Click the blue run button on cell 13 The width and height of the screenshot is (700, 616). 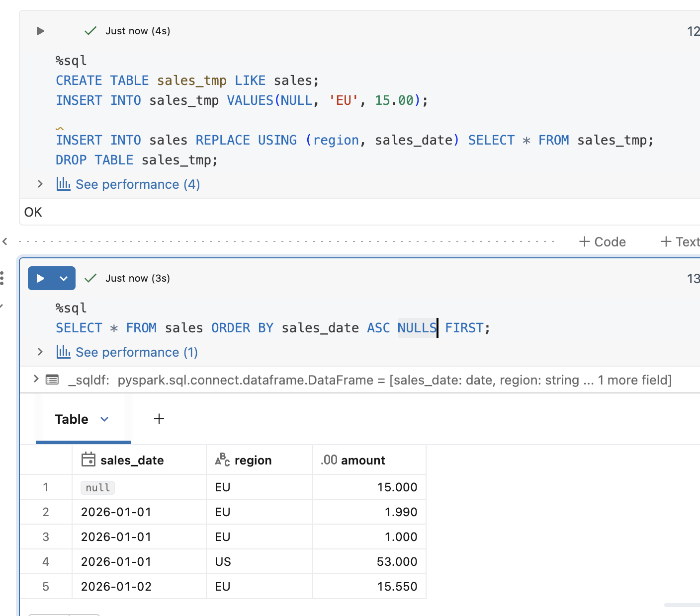pos(41,278)
